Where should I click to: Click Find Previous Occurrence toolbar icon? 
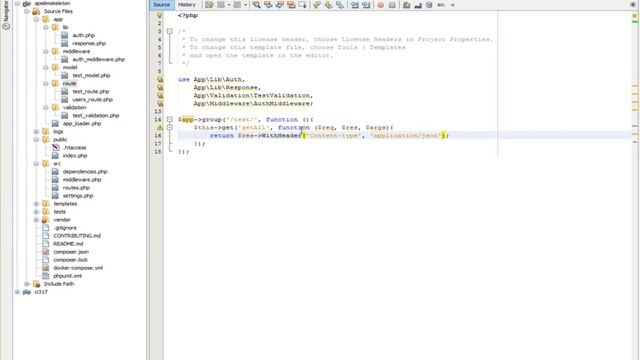tap(268, 5)
